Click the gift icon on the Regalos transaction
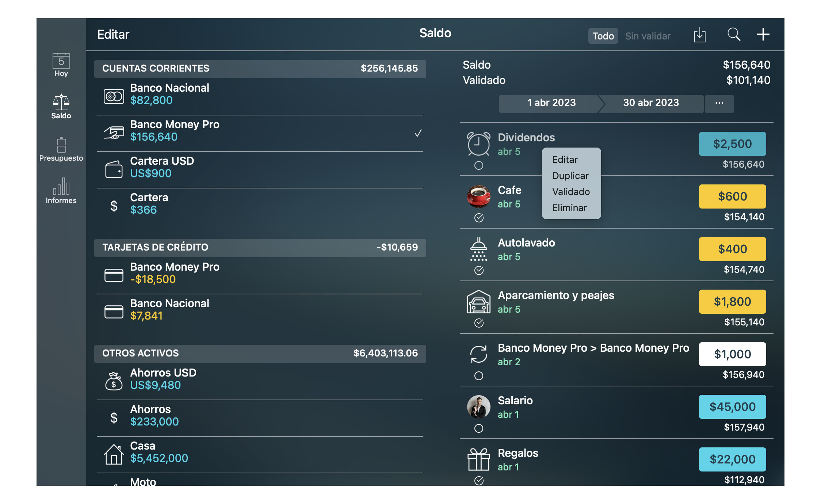The width and height of the screenshot is (821, 504). 479,460
